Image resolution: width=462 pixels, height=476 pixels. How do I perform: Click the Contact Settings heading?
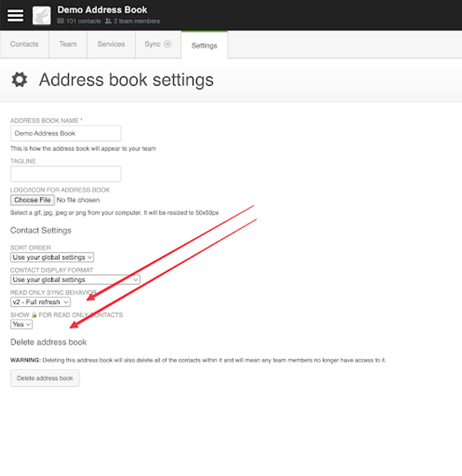point(41,230)
